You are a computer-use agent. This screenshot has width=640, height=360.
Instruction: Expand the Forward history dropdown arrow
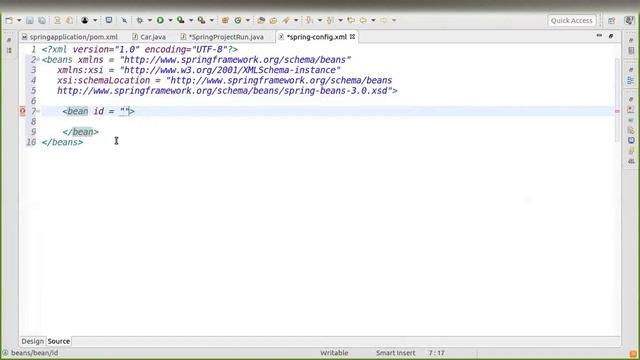pyautogui.click(x=394, y=20)
